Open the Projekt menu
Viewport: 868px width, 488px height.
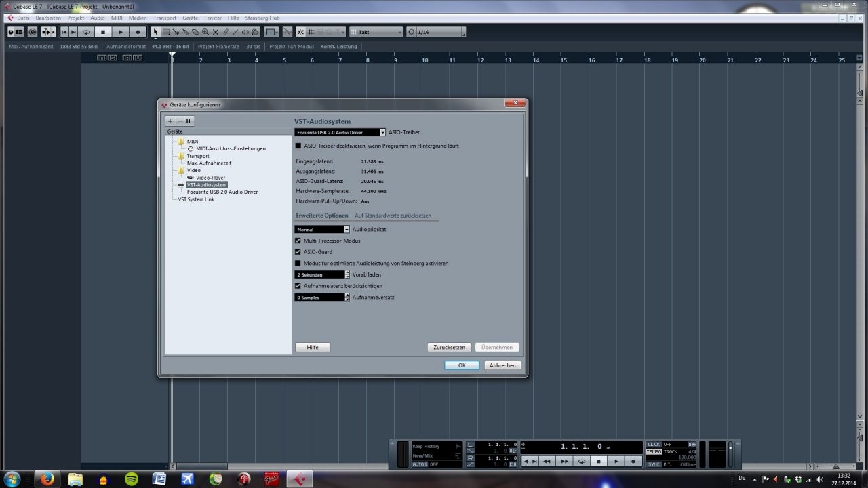point(75,18)
